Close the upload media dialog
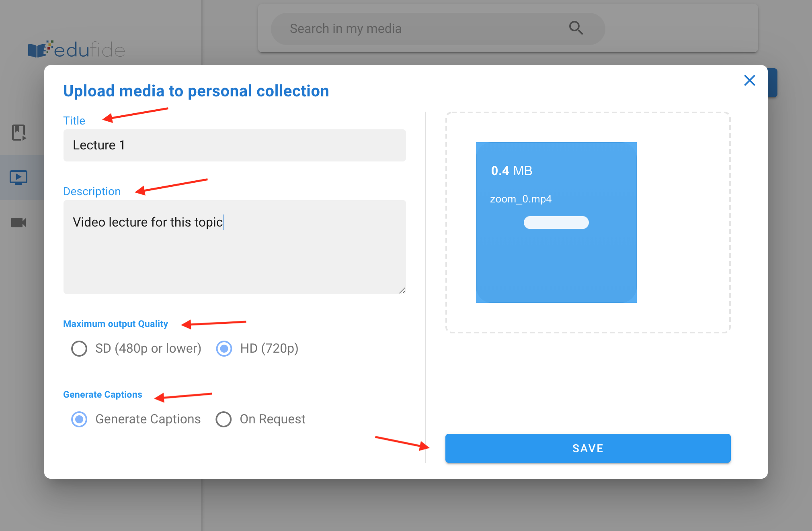 (x=749, y=80)
